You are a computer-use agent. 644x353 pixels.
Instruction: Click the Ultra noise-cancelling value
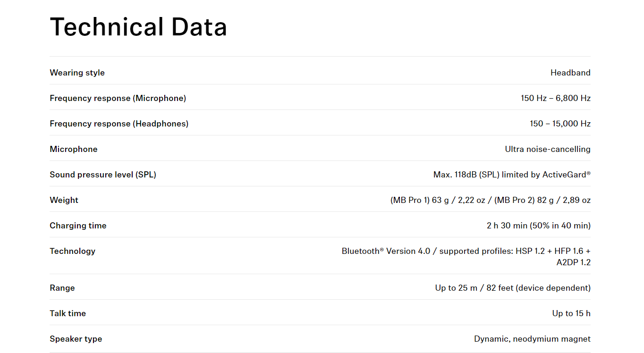pos(547,149)
